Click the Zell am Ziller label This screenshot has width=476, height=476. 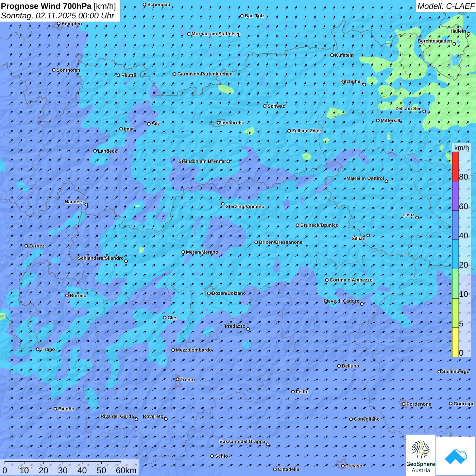pos(307,131)
